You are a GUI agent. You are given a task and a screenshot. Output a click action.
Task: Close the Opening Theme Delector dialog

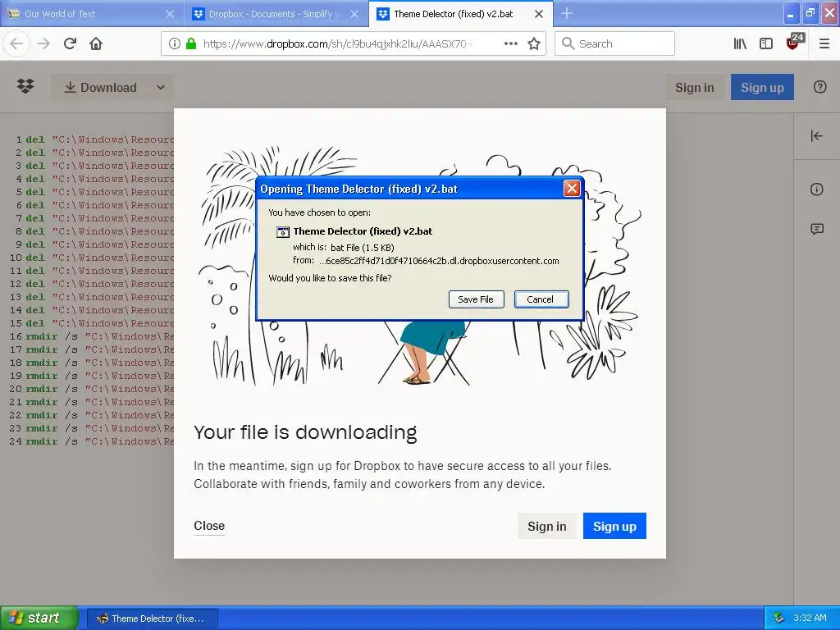pyautogui.click(x=572, y=189)
